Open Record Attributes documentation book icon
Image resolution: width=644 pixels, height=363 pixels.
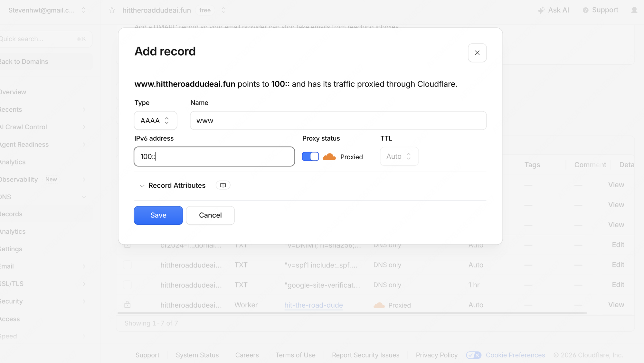click(x=223, y=185)
